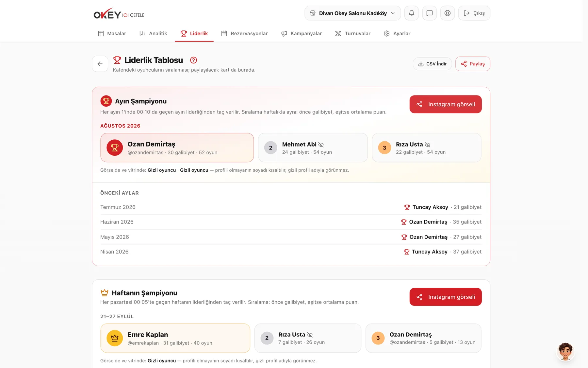Click the crown icon next to Haftanın Şampiyonu
Screen dimensions: 588x368
tap(105, 293)
